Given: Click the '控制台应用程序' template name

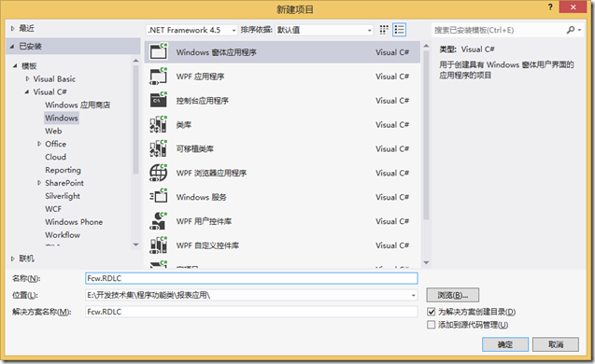Looking at the screenshot, I should point(203,101).
